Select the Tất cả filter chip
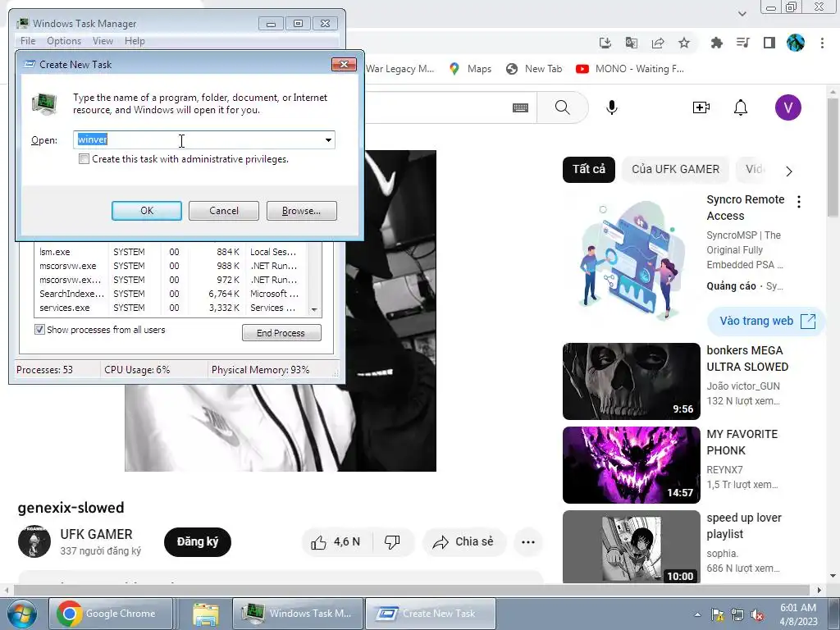The width and height of the screenshot is (840, 630). [589, 169]
